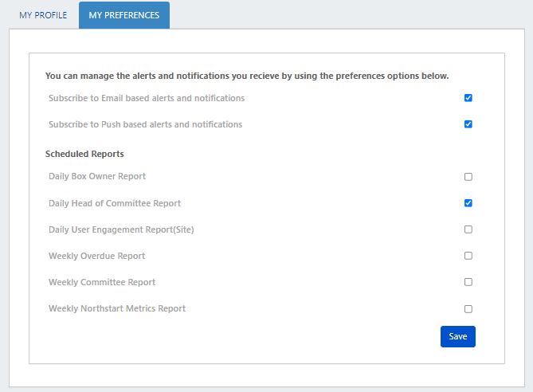Click the 'Weekly Committee Report' label text
Image resolution: width=533 pixels, height=392 pixels.
(102, 282)
